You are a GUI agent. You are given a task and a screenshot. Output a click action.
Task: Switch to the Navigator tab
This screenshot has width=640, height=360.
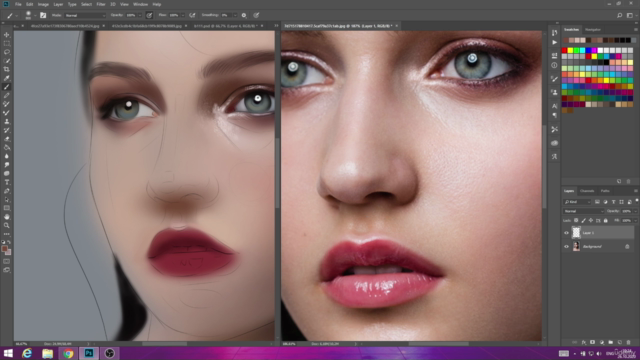[593, 29]
